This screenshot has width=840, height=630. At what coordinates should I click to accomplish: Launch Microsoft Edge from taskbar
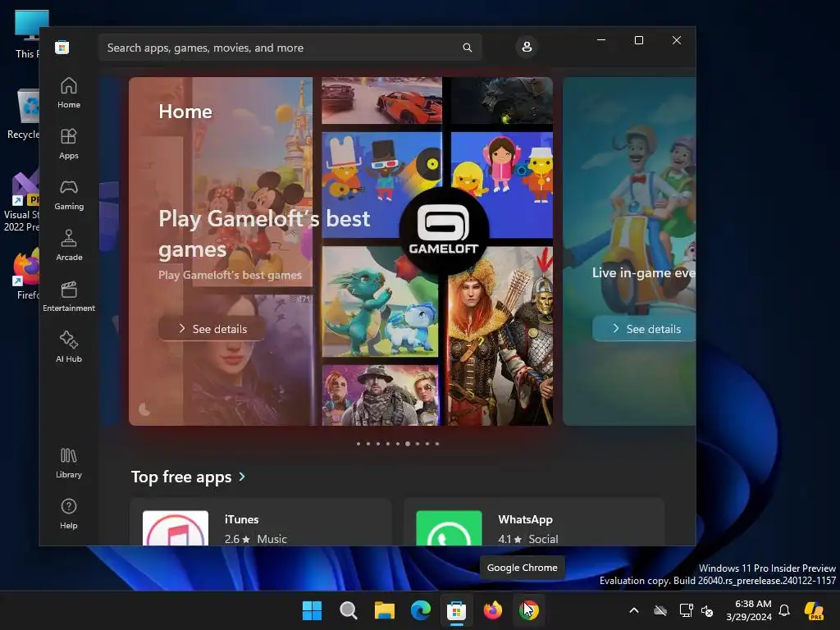421,610
